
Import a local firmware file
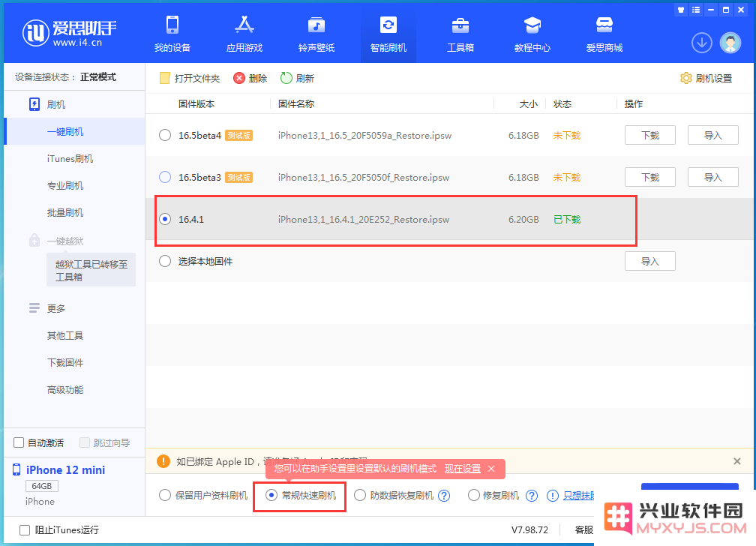point(650,261)
